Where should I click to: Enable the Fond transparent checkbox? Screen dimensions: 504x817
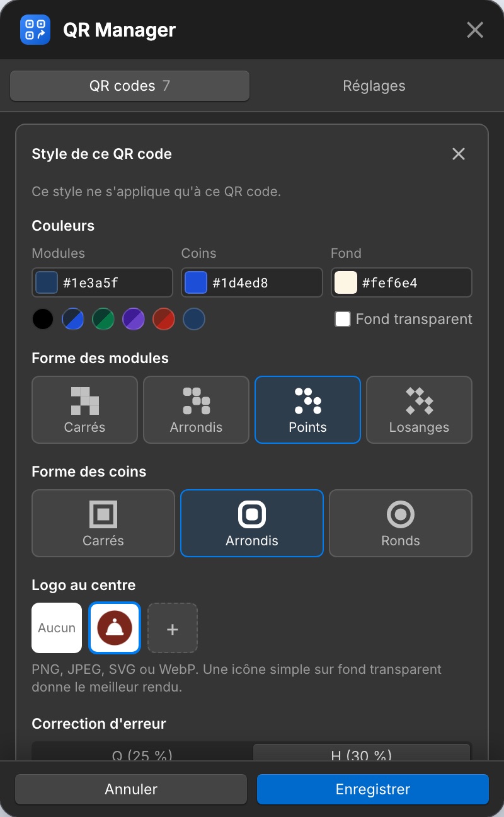point(343,319)
